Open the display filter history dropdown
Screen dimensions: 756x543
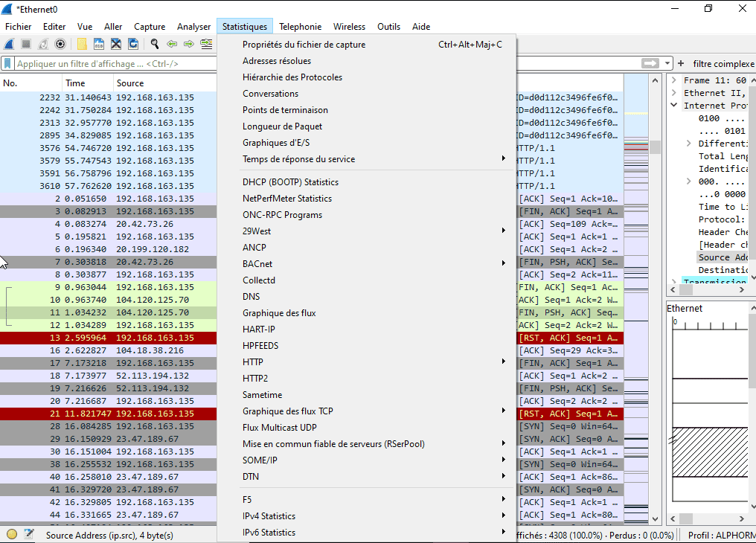(x=667, y=64)
